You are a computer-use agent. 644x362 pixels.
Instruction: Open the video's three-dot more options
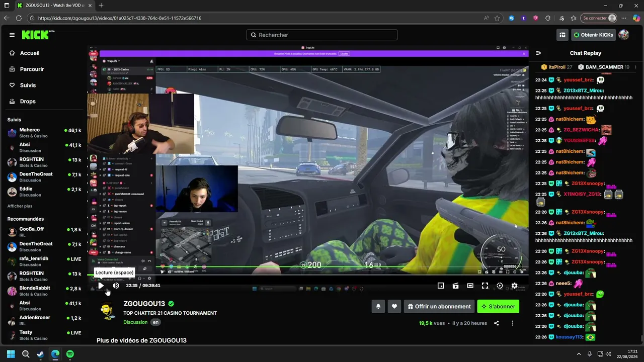point(512,323)
